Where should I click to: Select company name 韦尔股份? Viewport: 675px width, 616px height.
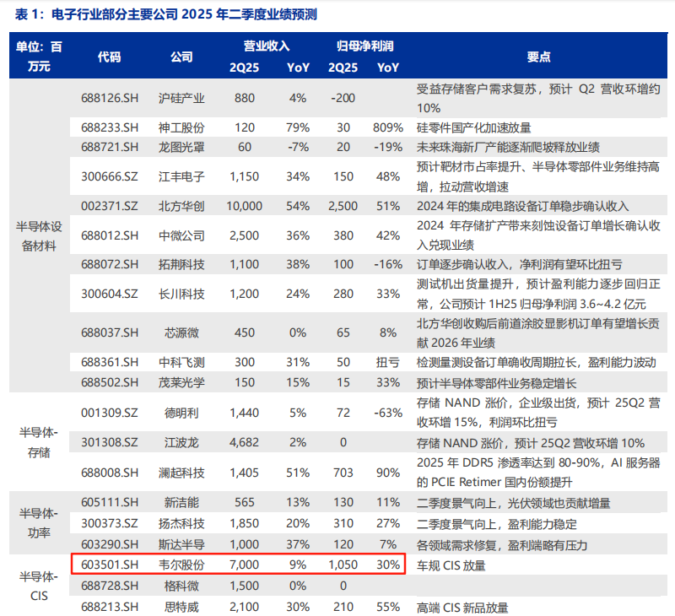181,565
